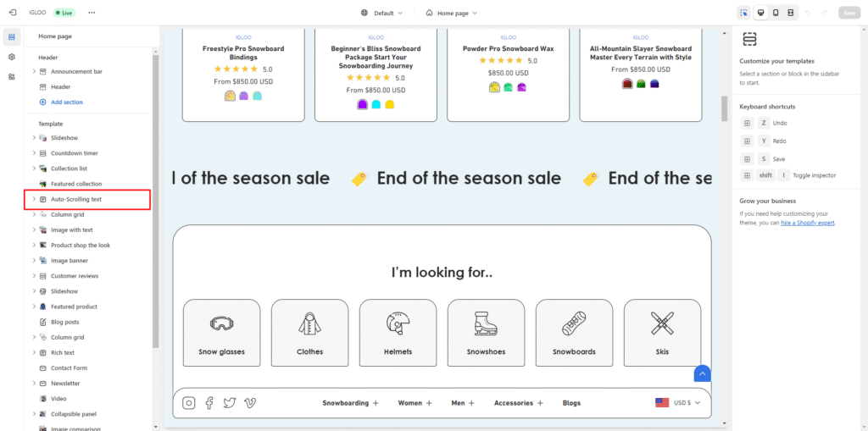Image resolution: width=868 pixels, height=431 pixels.
Task: Open App embeds icon in left rail
Action: 12,77
